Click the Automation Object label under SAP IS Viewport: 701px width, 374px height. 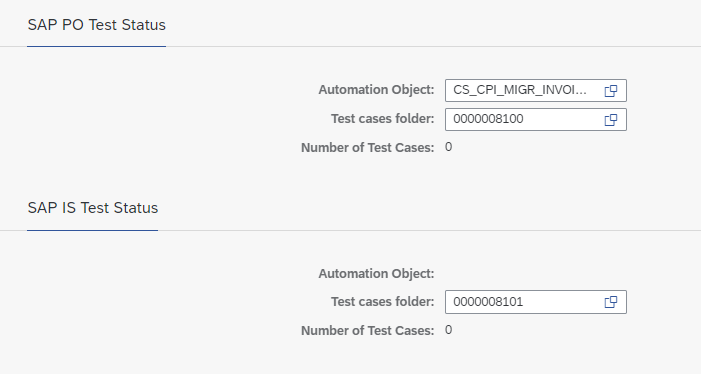(x=376, y=273)
